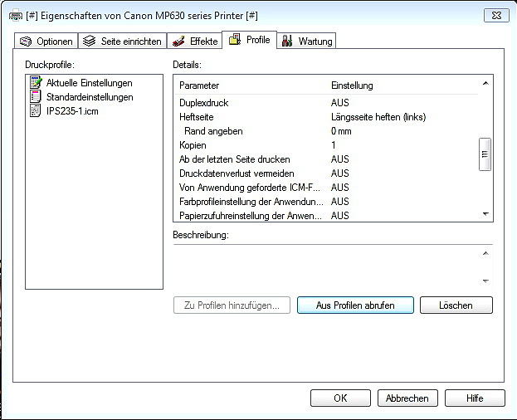Click the Wartung tab tools icon
Screen dimensions: 517x420
pyautogui.click(x=287, y=41)
